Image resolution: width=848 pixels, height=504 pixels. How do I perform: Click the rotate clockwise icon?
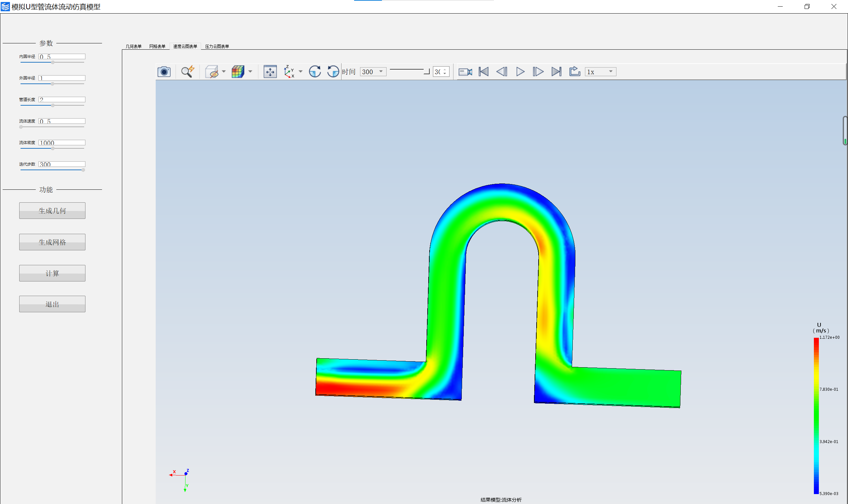(x=315, y=72)
